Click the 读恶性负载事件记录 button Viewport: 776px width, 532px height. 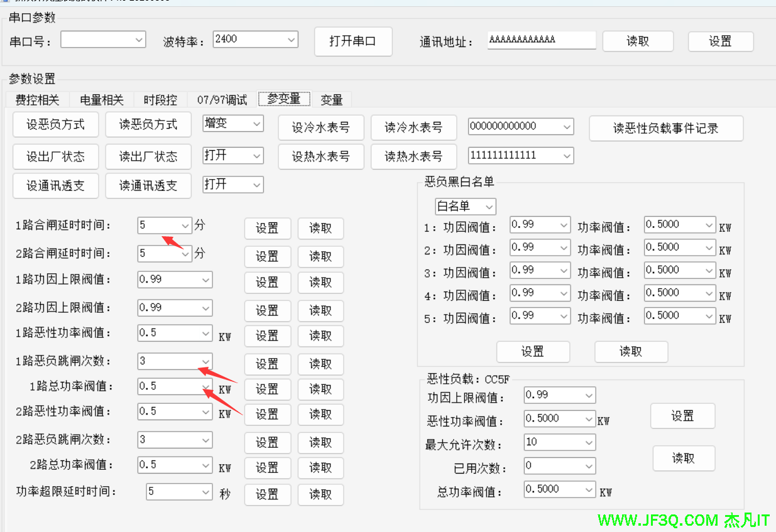tap(665, 129)
